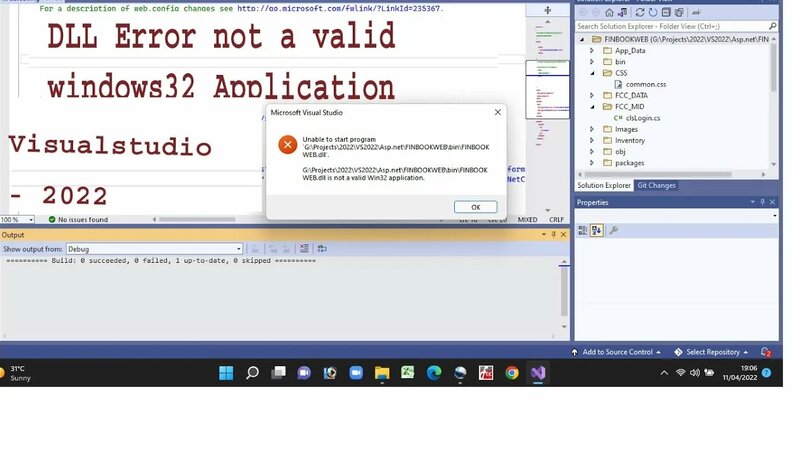Viewport: 800px width, 450px height.
Task: Open Windows taskbar Search
Action: (252, 373)
